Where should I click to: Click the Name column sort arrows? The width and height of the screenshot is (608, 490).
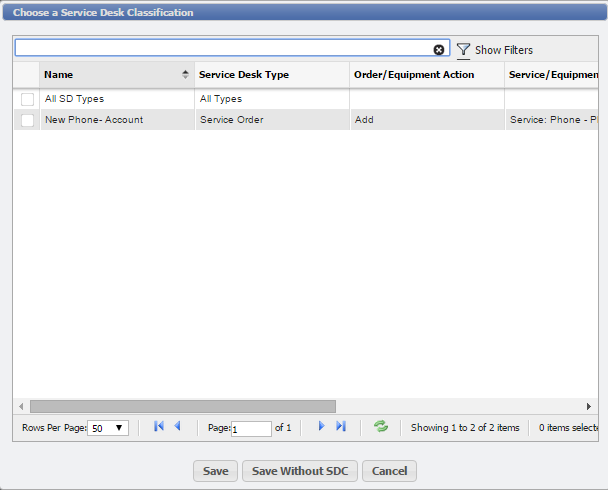click(185, 75)
